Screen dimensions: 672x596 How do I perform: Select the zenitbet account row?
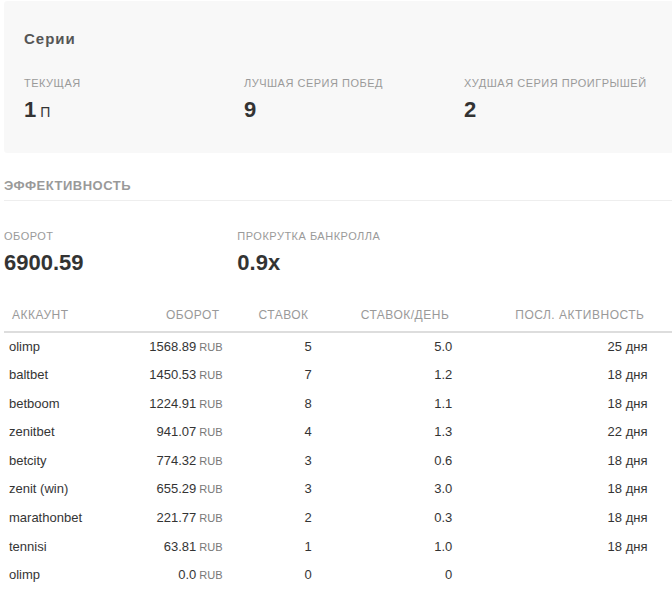coord(338,432)
